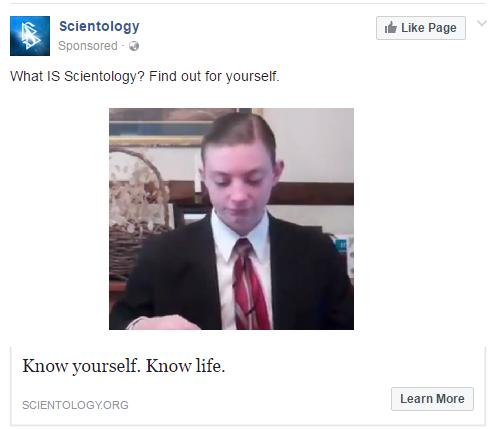
Task: Open the ad image of man in suit
Action: tap(231, 219)
